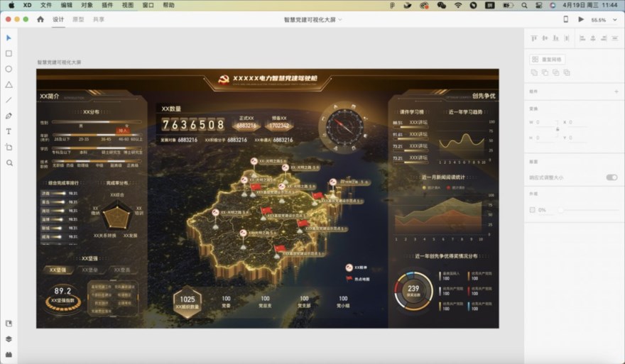The width and height of the screenshot is (625, 364).
Task: Open the Libraries panel icon
Action: coord(9,324)
